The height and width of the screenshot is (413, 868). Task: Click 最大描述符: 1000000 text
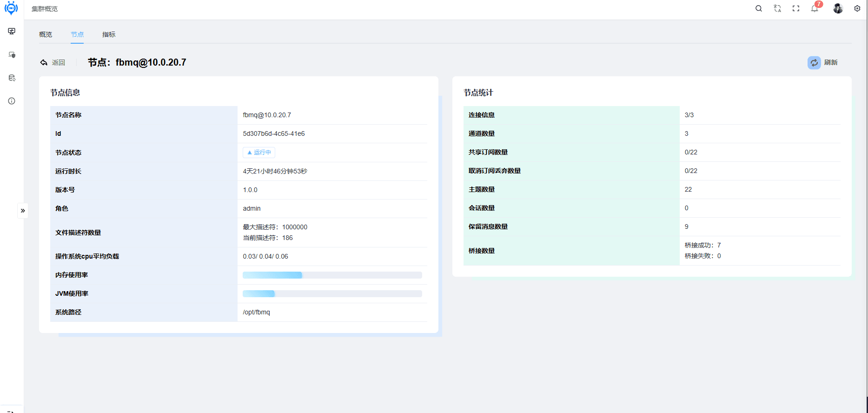[x=275, y=227]
